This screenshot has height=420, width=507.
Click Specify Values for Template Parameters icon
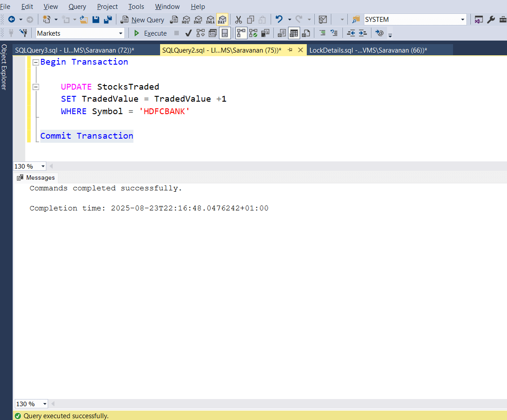tap(379, 33)
